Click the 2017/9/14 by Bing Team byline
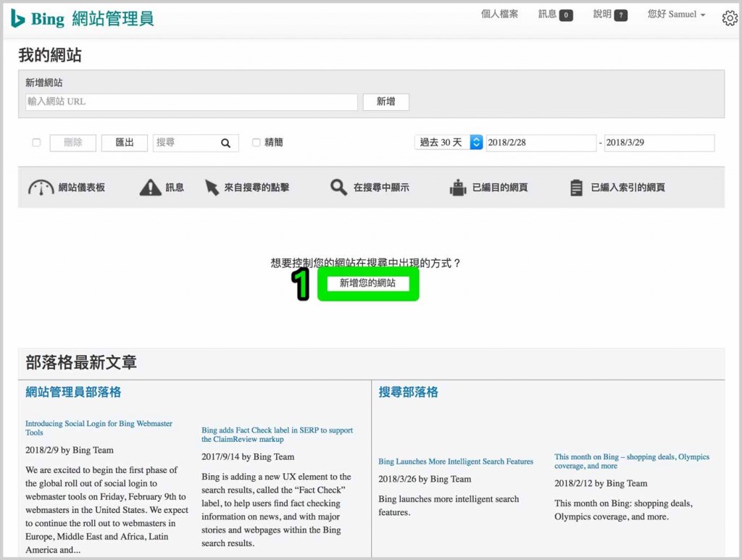Image resolution: width=742 pixels, height=560 pixels. [248, 457]
